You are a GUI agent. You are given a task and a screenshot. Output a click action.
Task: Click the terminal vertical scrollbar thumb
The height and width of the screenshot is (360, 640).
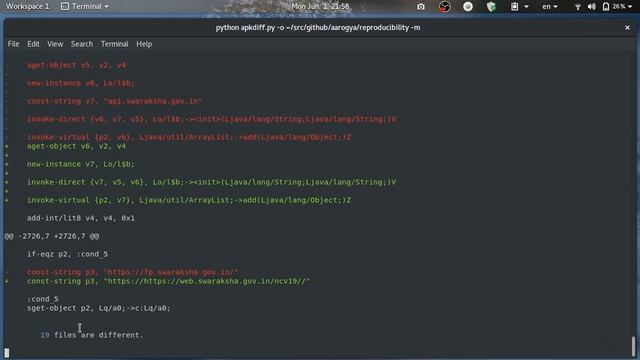pyautogui.click(x=633, y=346)
